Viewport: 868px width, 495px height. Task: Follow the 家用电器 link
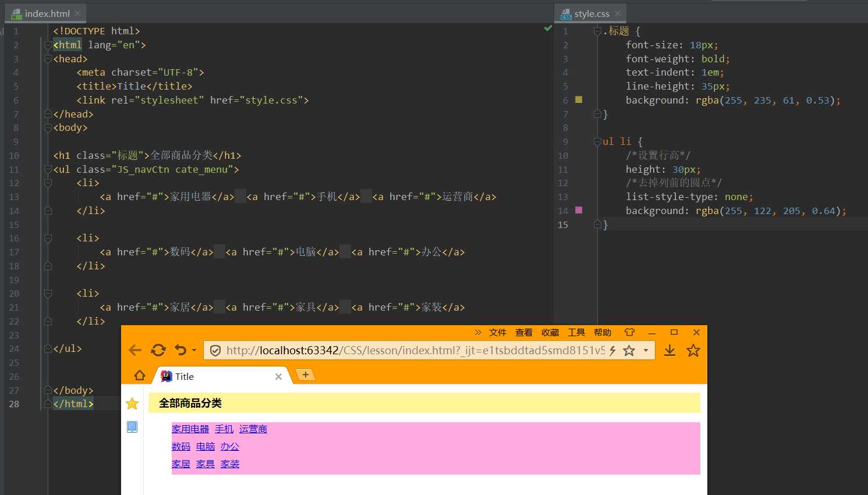(x=190, y=429)
